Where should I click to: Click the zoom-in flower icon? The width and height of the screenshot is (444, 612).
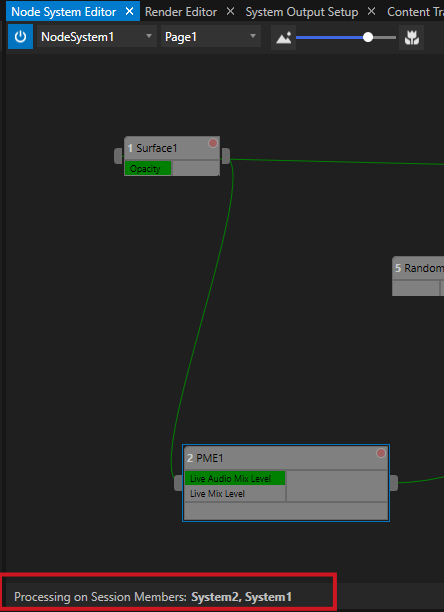(411, 38)
